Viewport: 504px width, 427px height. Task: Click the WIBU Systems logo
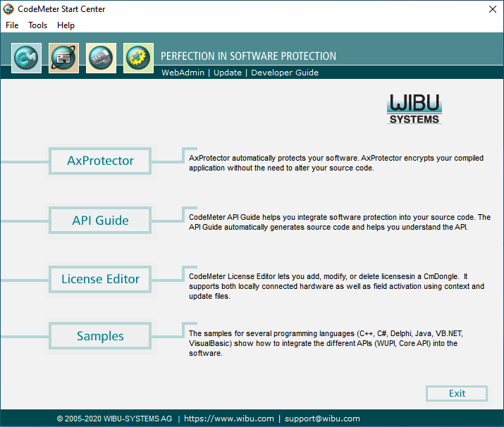414,109
